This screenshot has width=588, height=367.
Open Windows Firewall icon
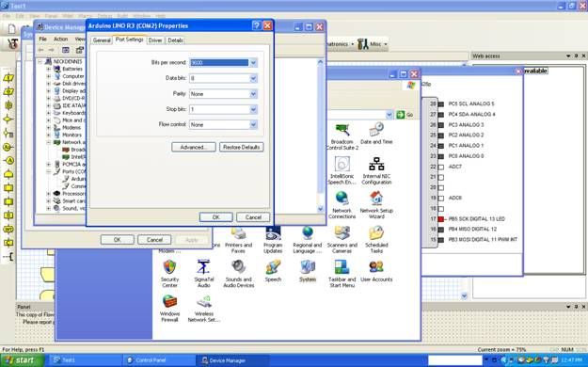[x=169, y=309]
